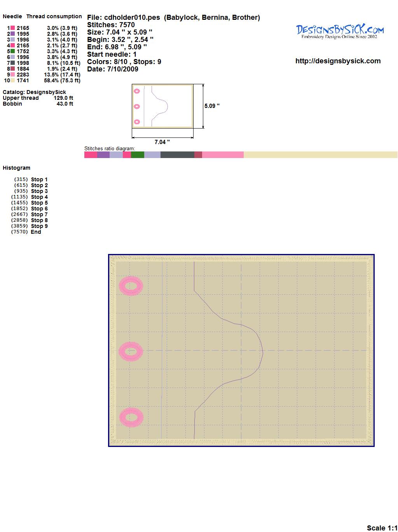Select the dark gray needle 7 color square
Screen dimensions: 398x532
pyautogui.click(x=13, y=63)
